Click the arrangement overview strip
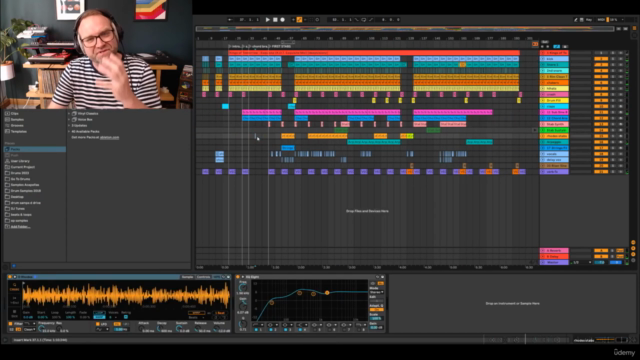This screenshot has height=360, width=640. click(x=405, y=29)
